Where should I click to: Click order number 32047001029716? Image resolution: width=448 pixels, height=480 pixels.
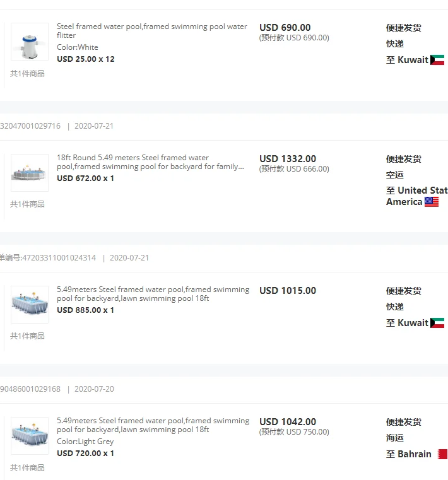point(30,126)
